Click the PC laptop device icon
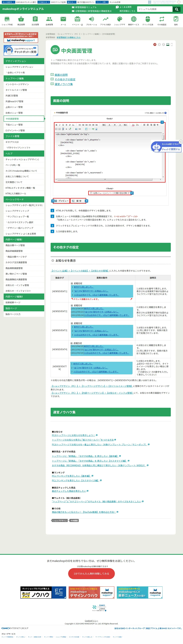Screen dimensions: 183x644 168,44
